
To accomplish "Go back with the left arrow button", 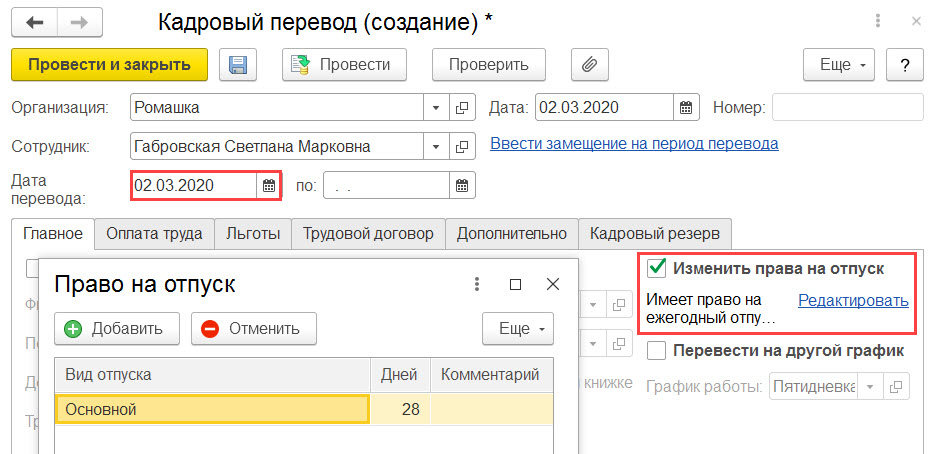I will (x=35, y=23).
